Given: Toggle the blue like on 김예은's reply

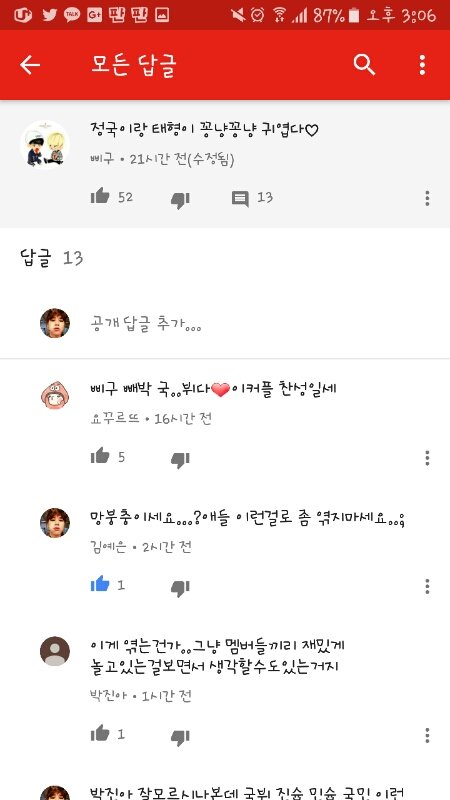Looking at the screenshot, I should 100,584.
